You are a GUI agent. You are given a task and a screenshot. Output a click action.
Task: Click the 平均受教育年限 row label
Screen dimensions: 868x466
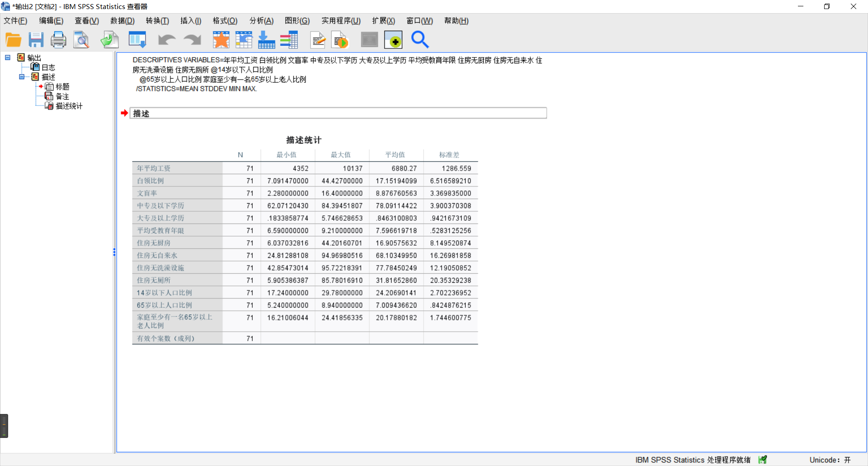[160, 230]
